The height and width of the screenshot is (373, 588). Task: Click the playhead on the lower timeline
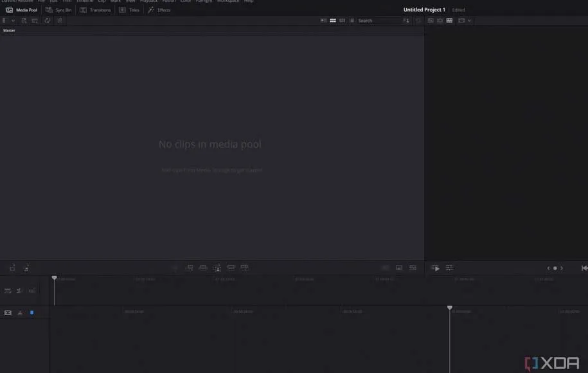coord(450,308)
